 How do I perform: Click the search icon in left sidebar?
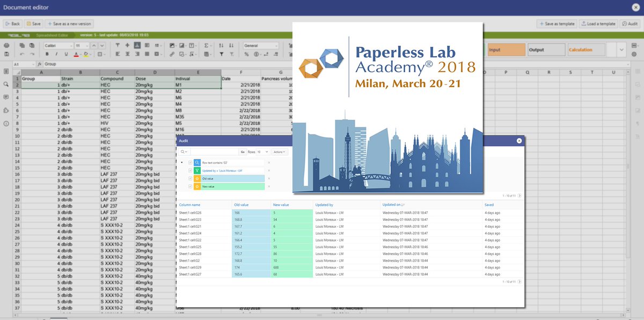tap(6, 84)
